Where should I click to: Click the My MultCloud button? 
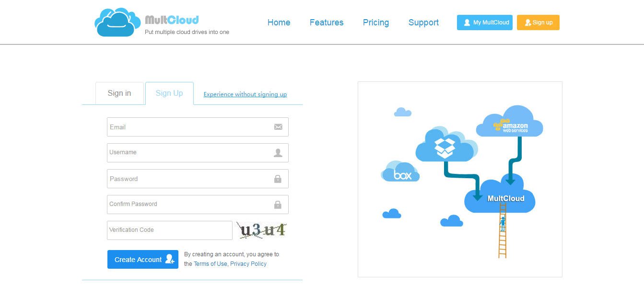tap(485, 23)
